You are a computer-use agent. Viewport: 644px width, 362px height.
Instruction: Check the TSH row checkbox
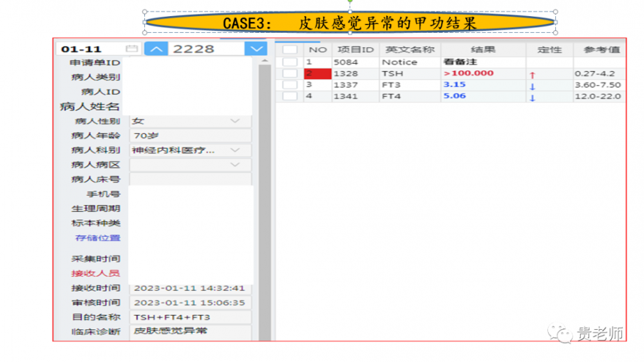pyautogui.click(x=290, y=73)
